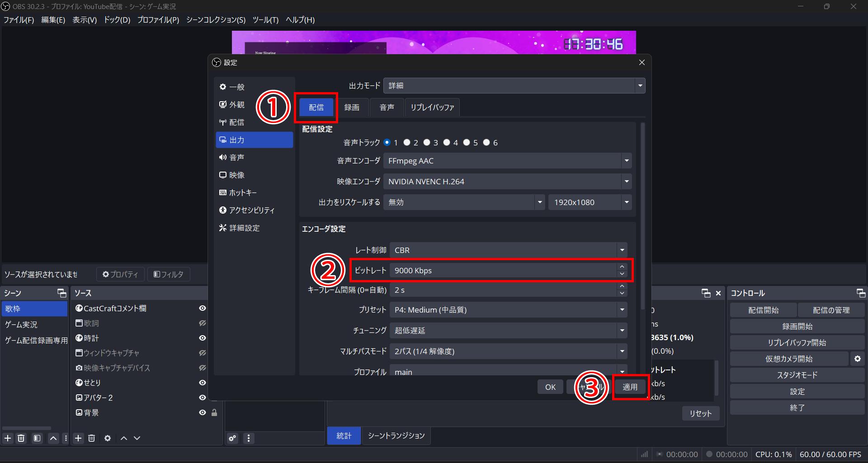The height and width of the screenshot is (463, 868).
Task: Select audio track 1 radio button
Action: click(387, 142)
